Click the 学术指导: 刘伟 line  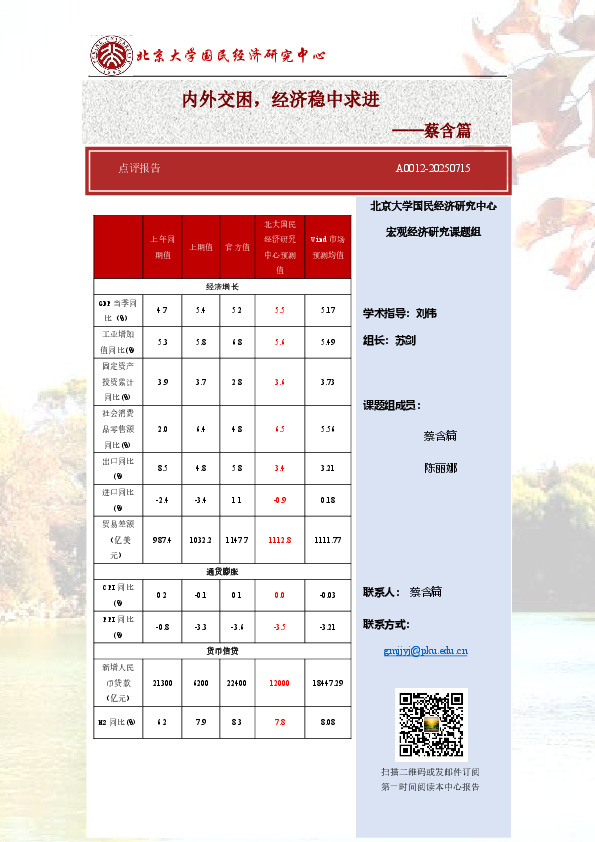pos(400,313)
